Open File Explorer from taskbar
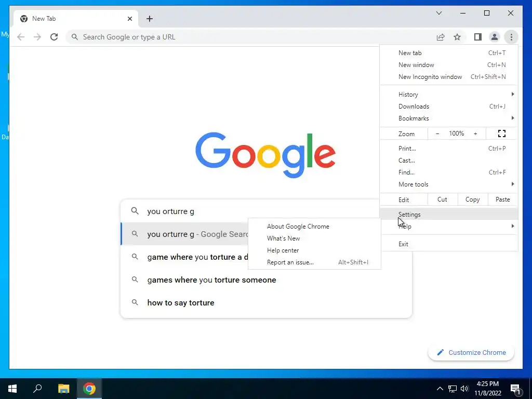The image size is (532, 399). tap(63, 389)
